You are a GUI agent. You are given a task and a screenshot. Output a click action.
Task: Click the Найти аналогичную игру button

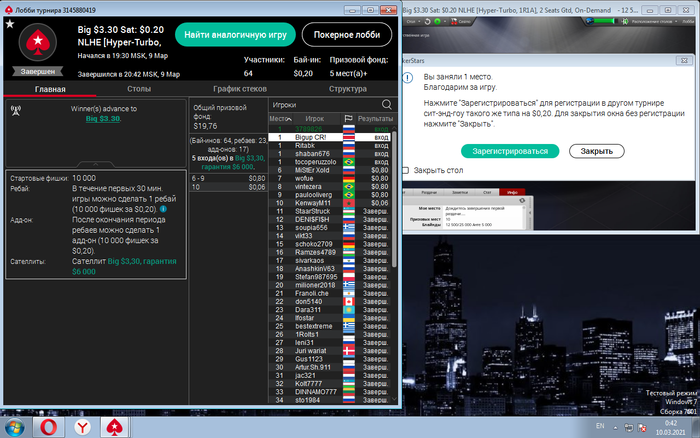click(235, 34)
